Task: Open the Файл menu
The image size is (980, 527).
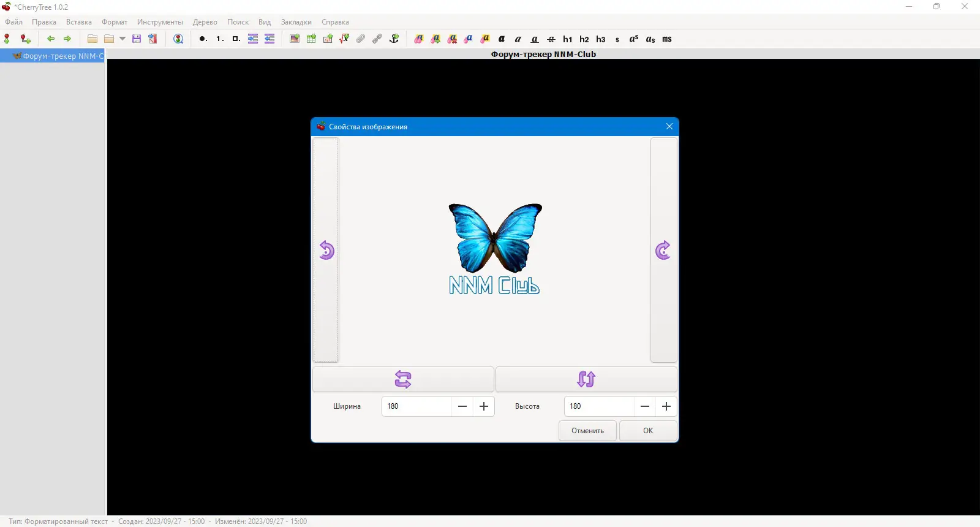Action: [14, 22]
